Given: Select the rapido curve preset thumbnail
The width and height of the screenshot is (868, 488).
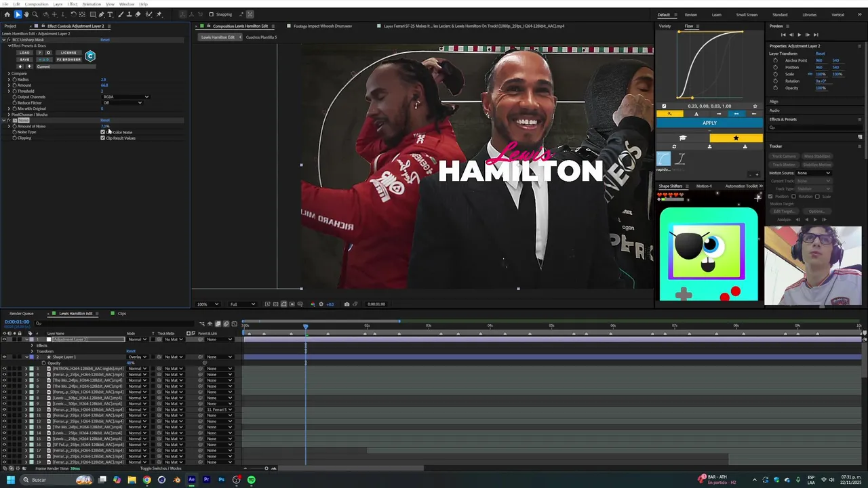Looking at the screenshot, I should [x=663, y=159].
